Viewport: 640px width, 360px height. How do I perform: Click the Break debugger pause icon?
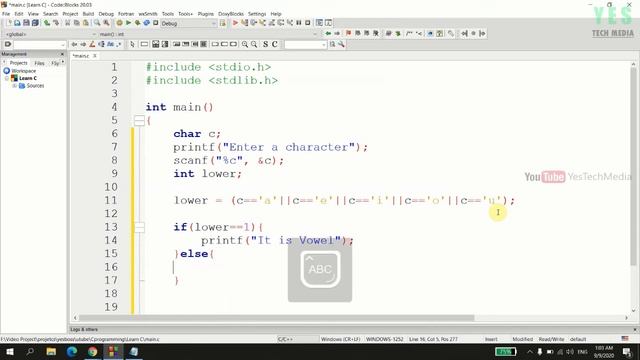point(299,23)
